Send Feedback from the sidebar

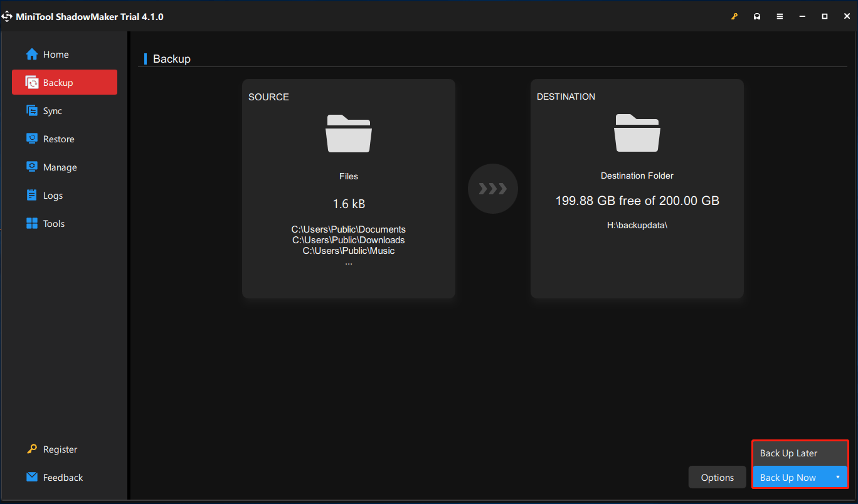63,477
